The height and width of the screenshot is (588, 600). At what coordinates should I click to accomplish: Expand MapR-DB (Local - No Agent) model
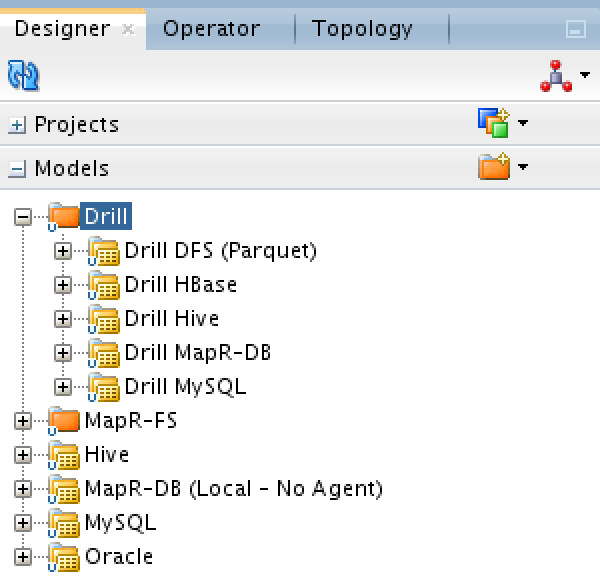coord(23,489)
